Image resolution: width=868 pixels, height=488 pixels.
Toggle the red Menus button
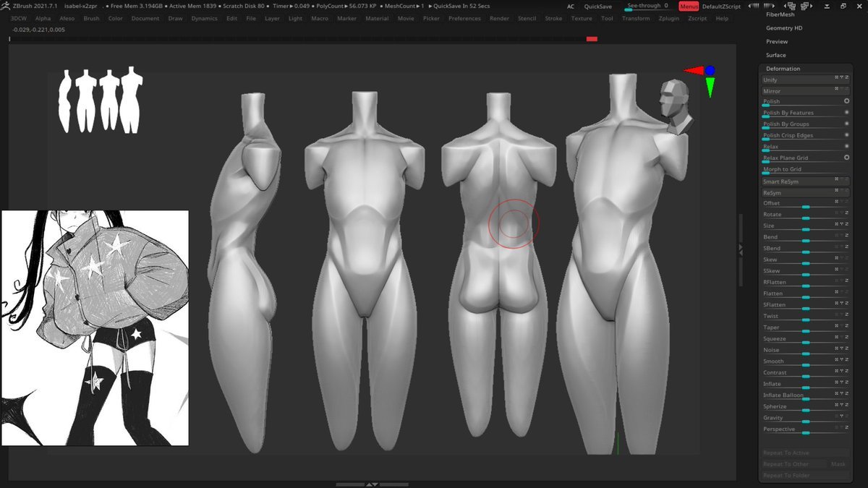pyautogui.click(x=688, y=7)
